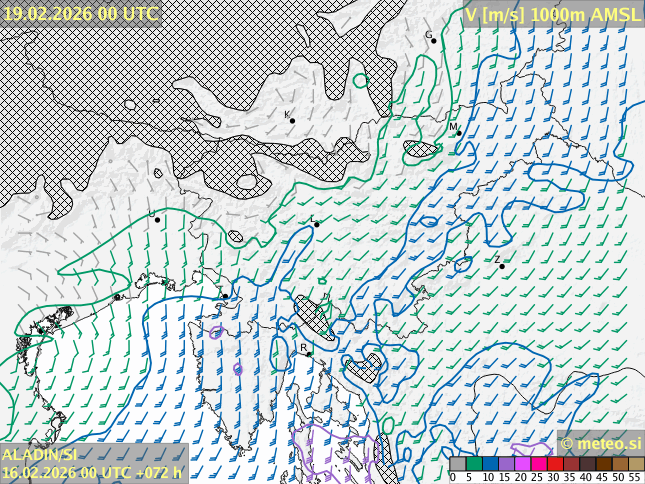Click the magenta 20 m/s legend swatch
This screenshot has height=484, width=645.
521,464
